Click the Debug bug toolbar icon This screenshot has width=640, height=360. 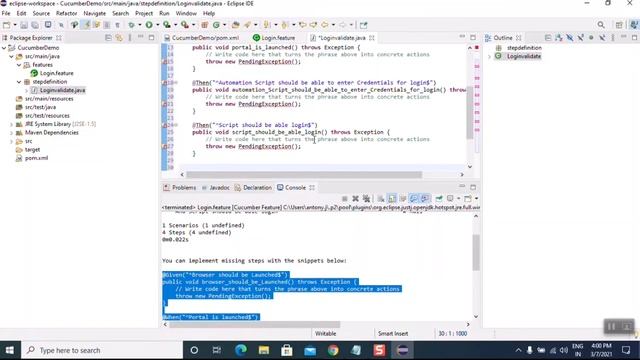[131, 25]
